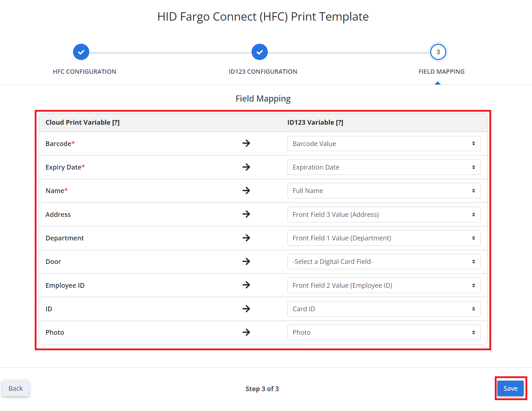Open the Expiration Date dropdown
The width and height of the screenshot is (532, 411).
tap(384, 167)
